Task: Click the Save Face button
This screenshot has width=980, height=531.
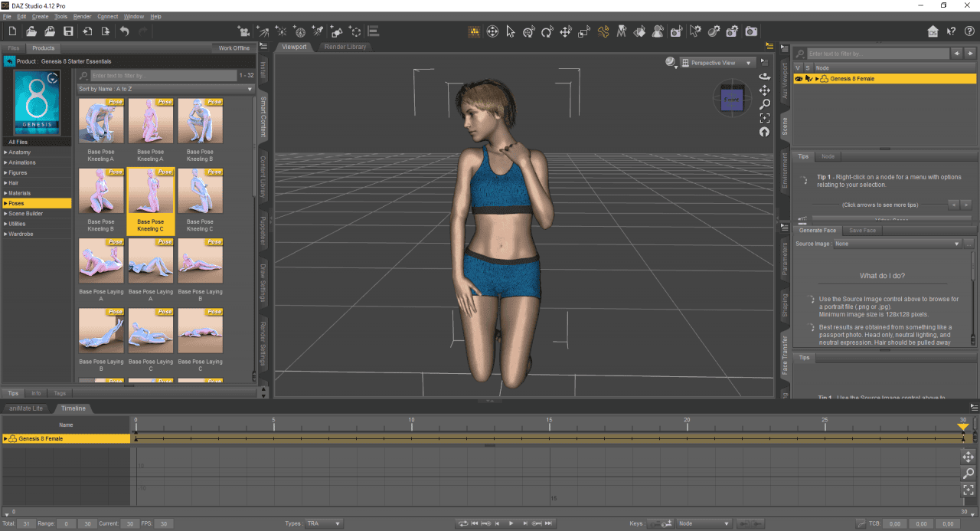Action: (864, 230)
